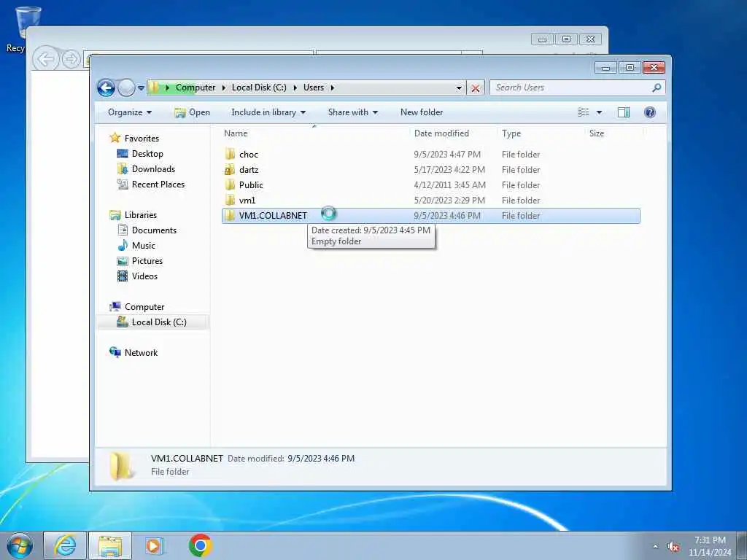Open address bar previous locations dropdown

click(x=459, y=87)
